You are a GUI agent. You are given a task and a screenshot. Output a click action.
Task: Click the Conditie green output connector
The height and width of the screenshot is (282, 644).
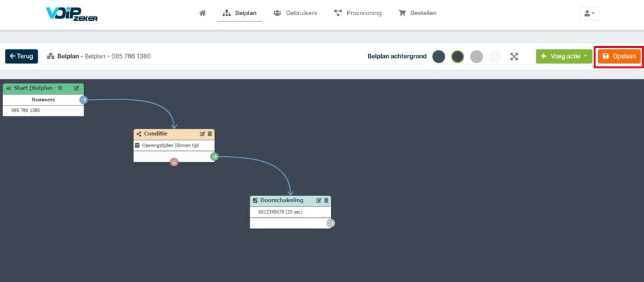[x=214, y=157]
